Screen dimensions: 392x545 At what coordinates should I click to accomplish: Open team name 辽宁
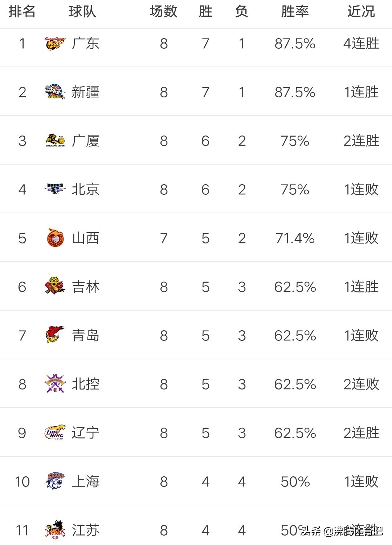coord(86,433)
